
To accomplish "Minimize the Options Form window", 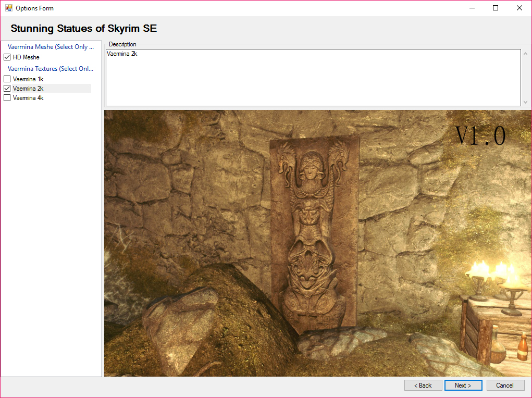I will (472, 8).
